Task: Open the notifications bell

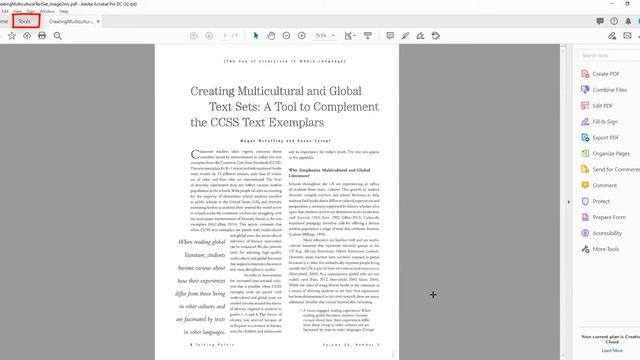Action: (x=628, y=21)
